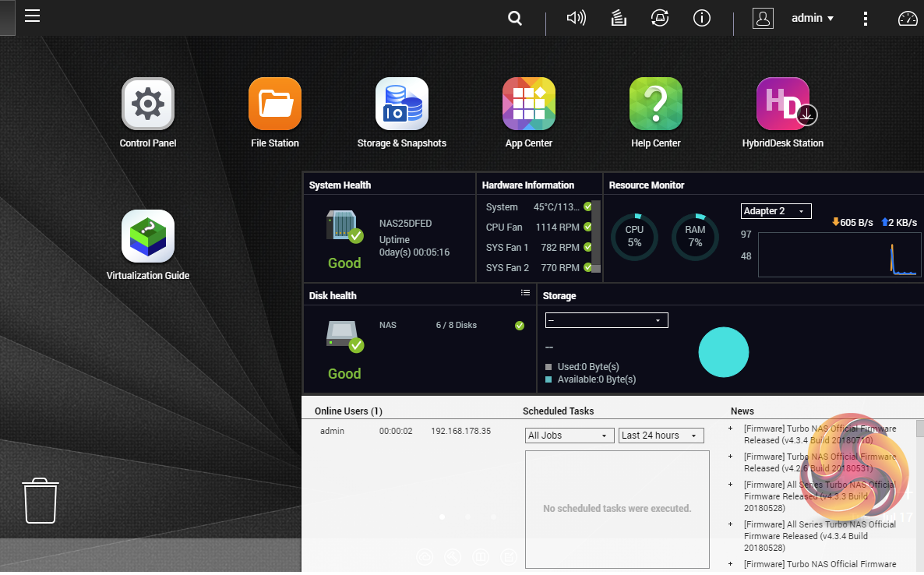Open background tasks icon in top bar
The height and width of the screenshot is (575, 924).
point(618,18)
